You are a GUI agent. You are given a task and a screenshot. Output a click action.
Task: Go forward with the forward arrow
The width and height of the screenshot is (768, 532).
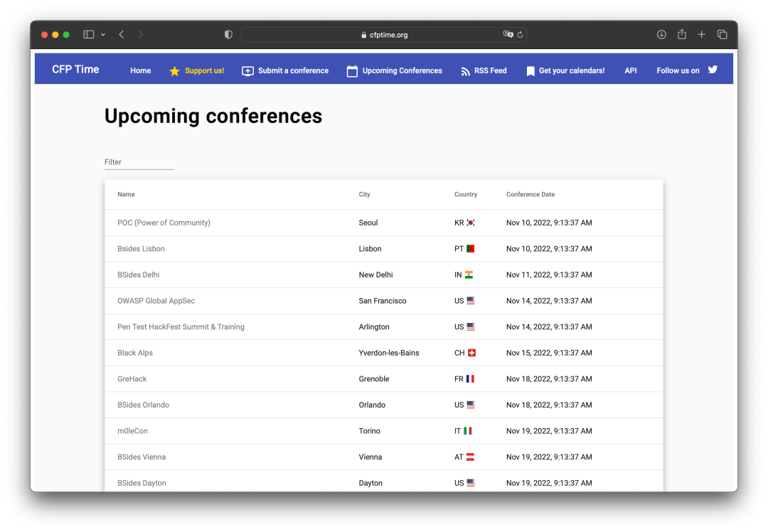(141, 34)
